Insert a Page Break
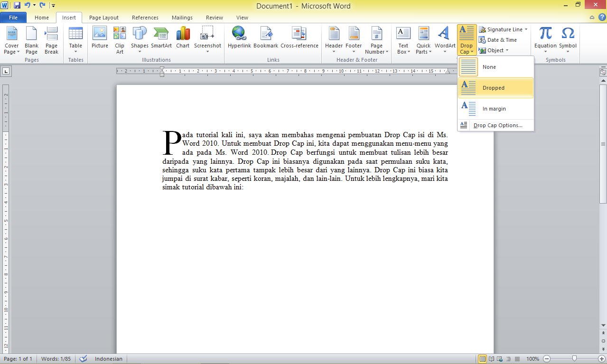607x364 pixels. tap(51, 40)
